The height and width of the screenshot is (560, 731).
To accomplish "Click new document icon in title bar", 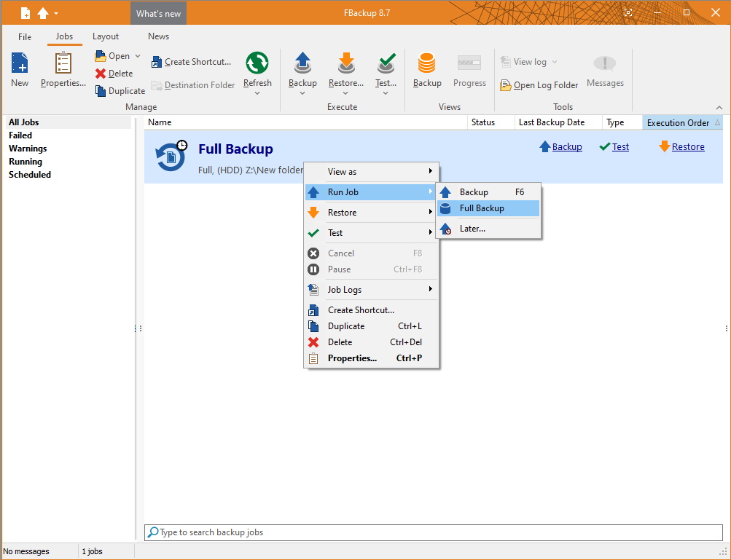I will (26, 13).
